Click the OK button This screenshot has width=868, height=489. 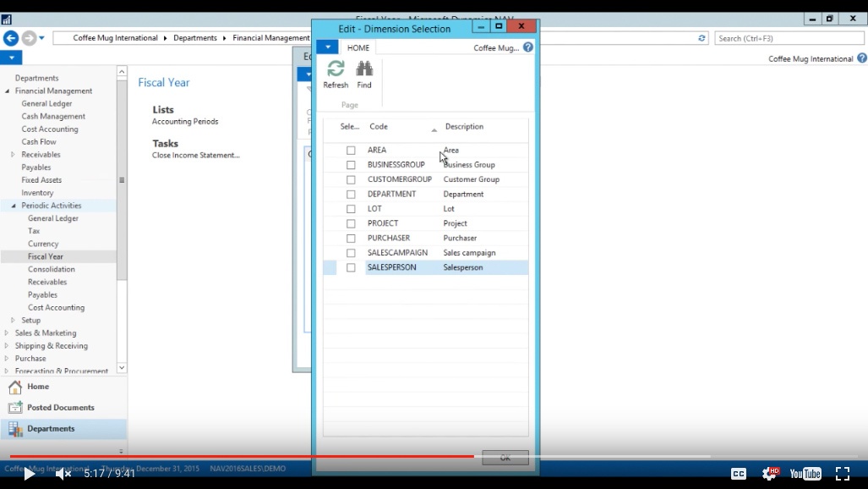505,458
